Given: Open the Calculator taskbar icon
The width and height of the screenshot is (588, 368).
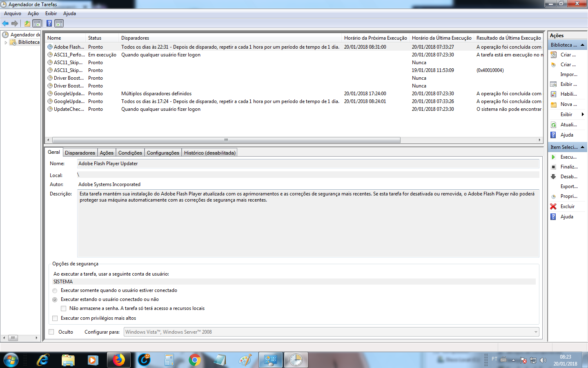Looking at the screenshot, I should [x=169, y=360].
